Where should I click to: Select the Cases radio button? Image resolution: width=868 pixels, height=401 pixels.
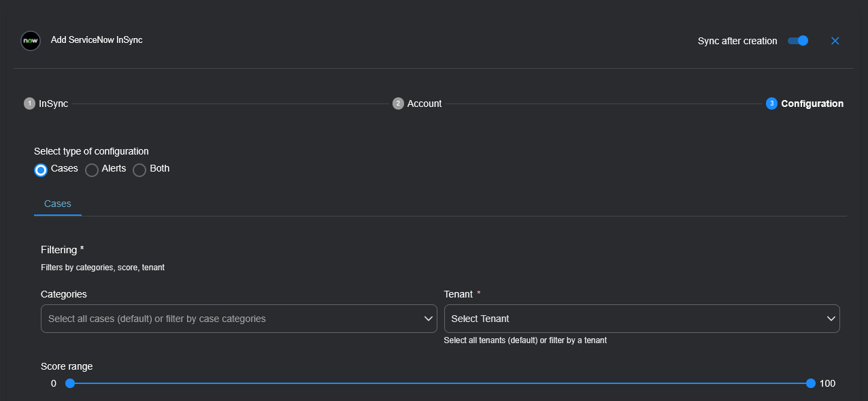click(x=41, y=170)
